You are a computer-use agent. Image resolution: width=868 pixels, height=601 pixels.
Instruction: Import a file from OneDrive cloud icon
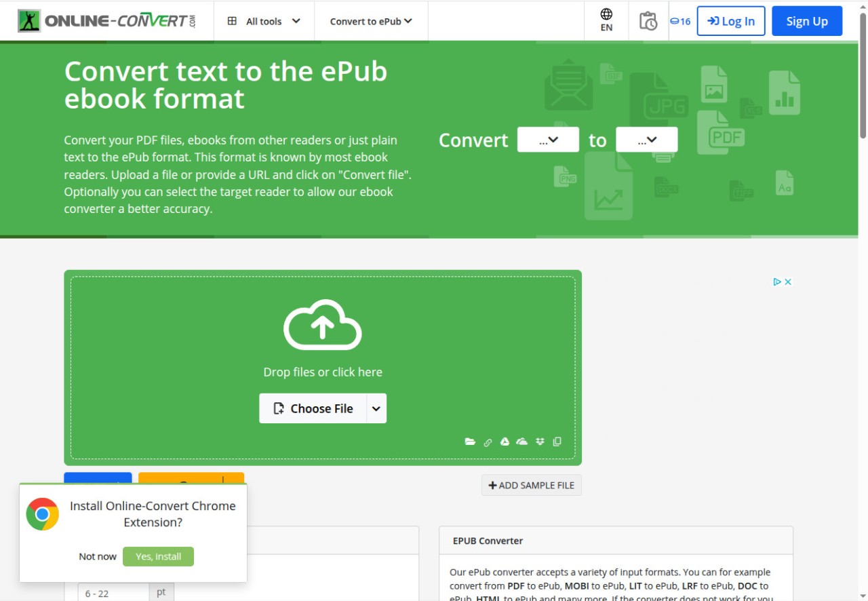[x=521, y=442]
